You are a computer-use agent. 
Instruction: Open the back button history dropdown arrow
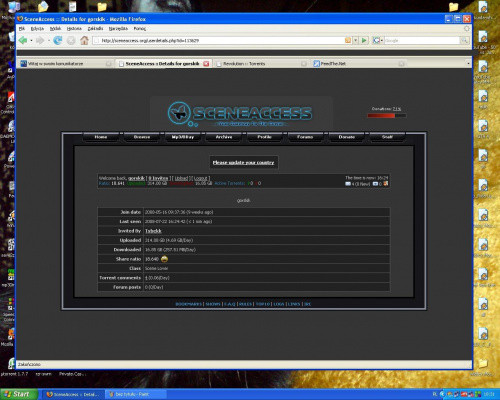click(31, 41)
